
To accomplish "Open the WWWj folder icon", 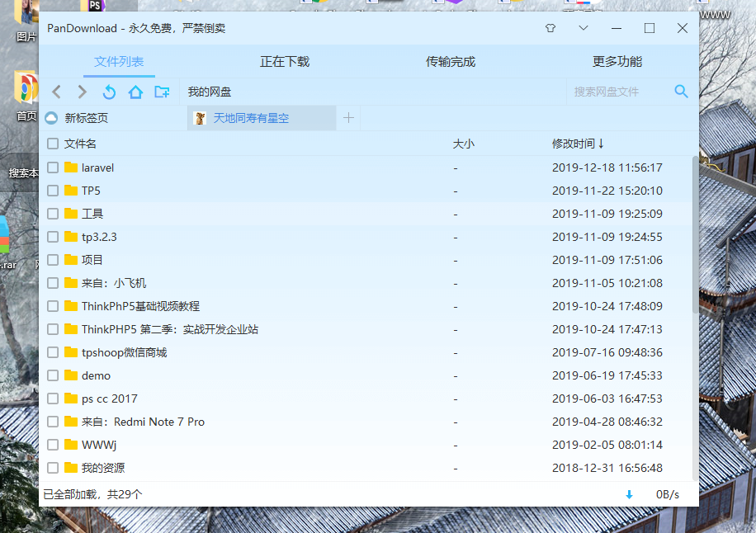I will (71, 445).
